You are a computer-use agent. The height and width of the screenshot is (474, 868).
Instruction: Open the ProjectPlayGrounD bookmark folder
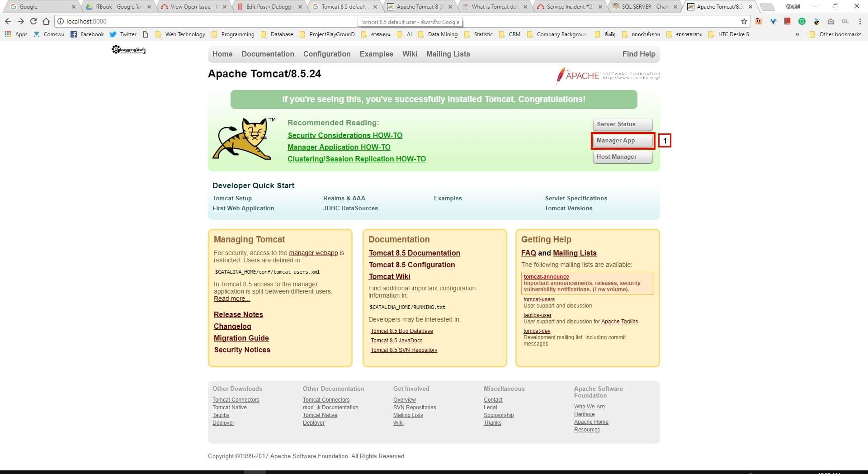coord(327,34)
